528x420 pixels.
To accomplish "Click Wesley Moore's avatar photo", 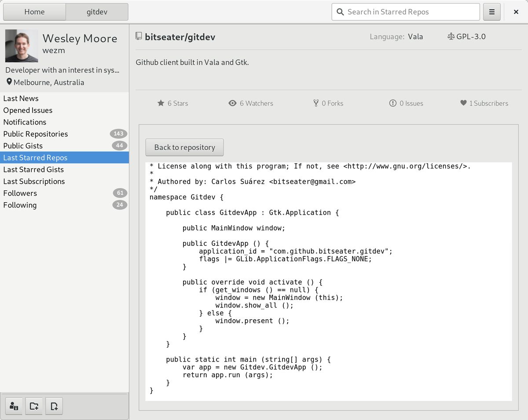I will (x=22, y=46).
